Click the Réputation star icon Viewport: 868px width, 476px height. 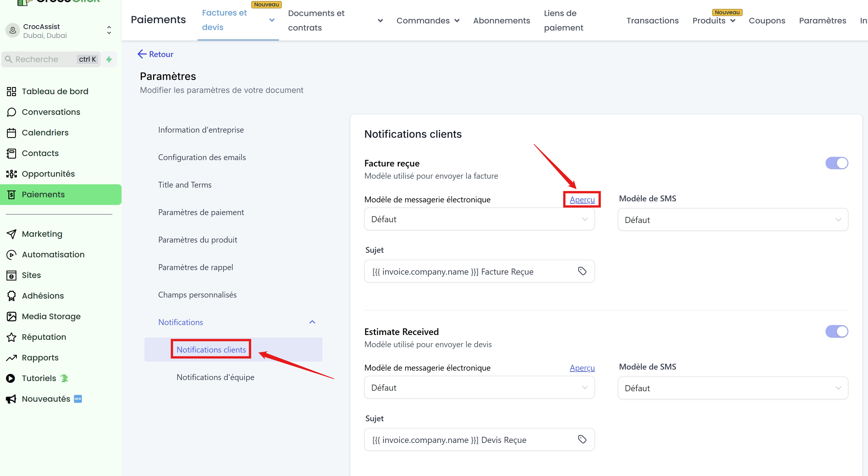coord(11,337)
